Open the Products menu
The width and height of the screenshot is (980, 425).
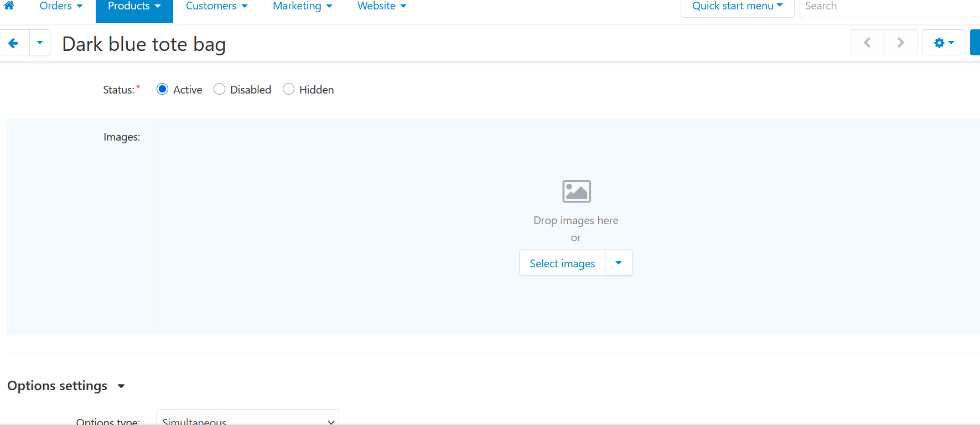134,6
